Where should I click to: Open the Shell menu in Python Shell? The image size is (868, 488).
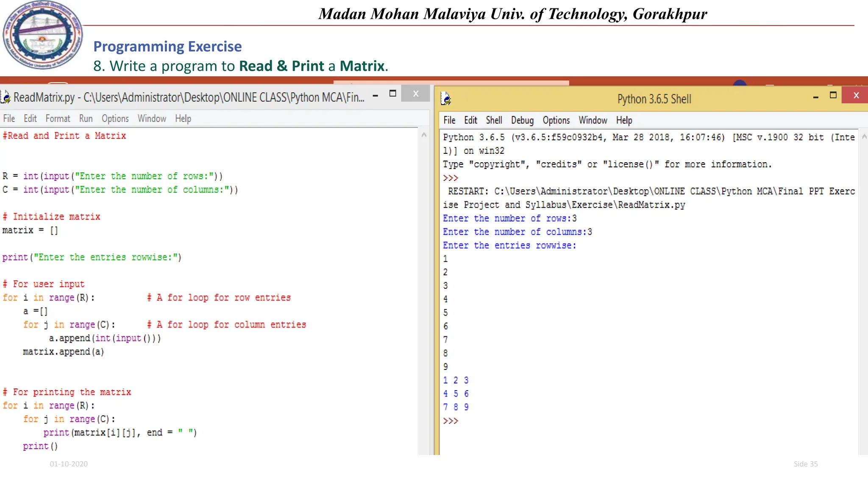click(x=494, y=120)
